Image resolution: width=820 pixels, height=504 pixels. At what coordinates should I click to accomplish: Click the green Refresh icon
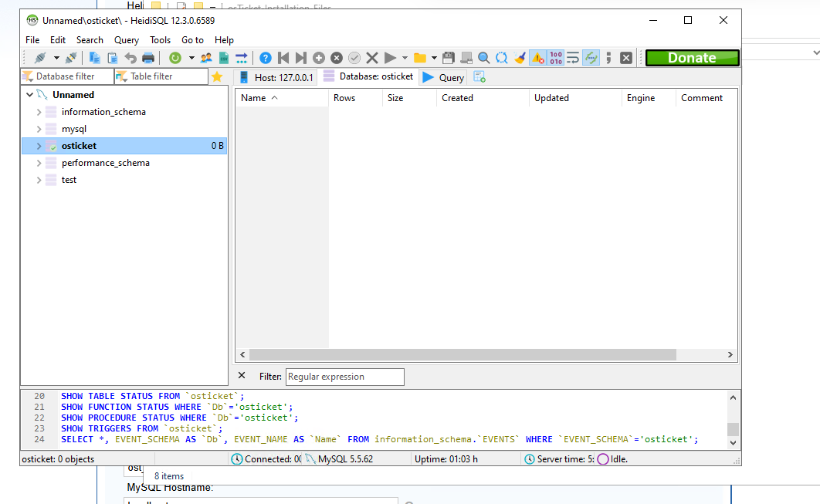pos(175,58)
